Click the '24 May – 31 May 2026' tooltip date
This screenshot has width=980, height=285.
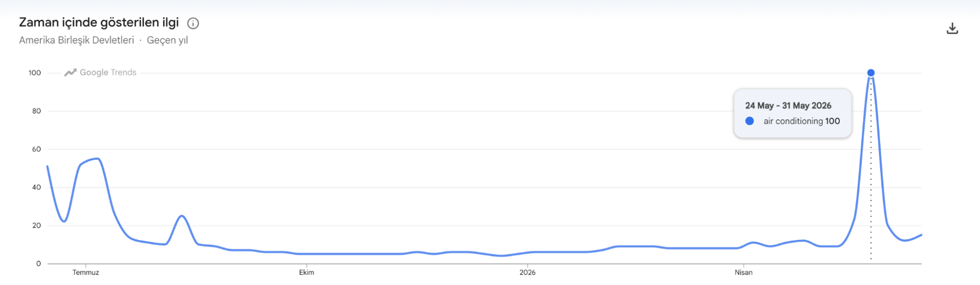(788, 105)
